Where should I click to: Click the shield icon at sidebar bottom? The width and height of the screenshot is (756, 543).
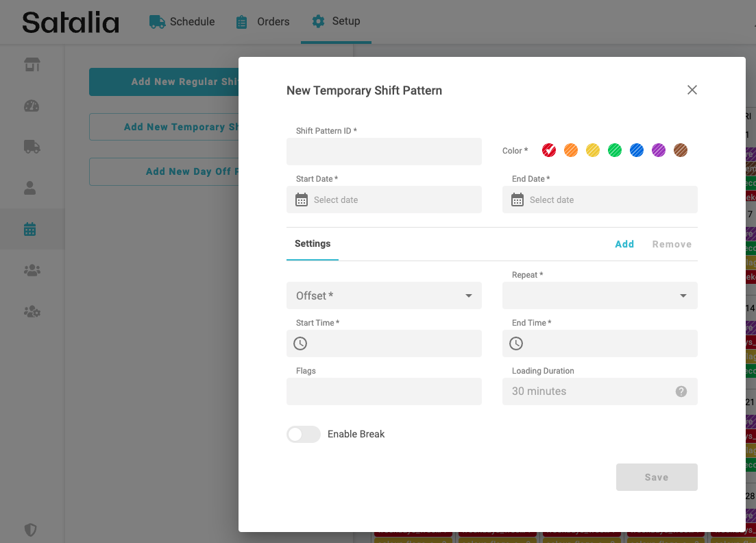point(30,530)
